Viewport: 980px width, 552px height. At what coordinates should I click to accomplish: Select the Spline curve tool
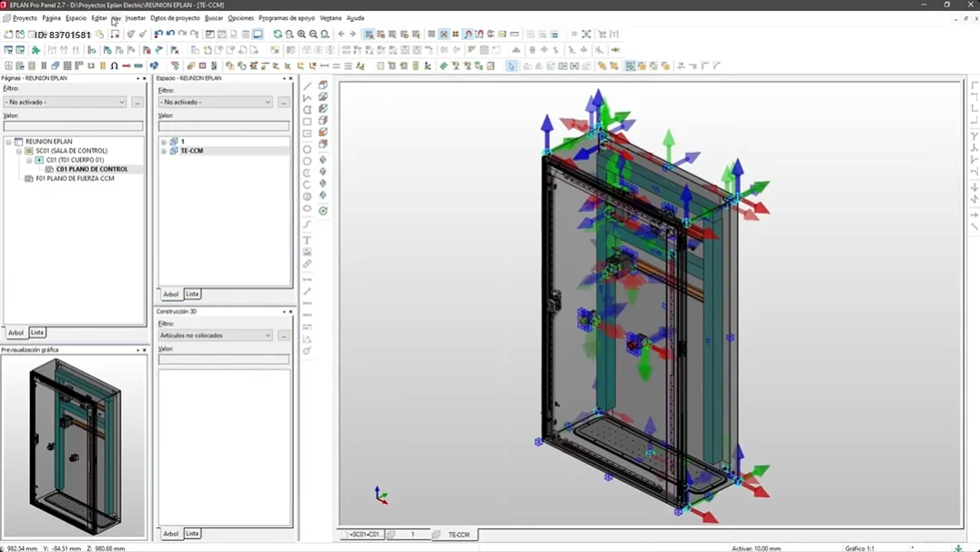[x=308, y=224]
